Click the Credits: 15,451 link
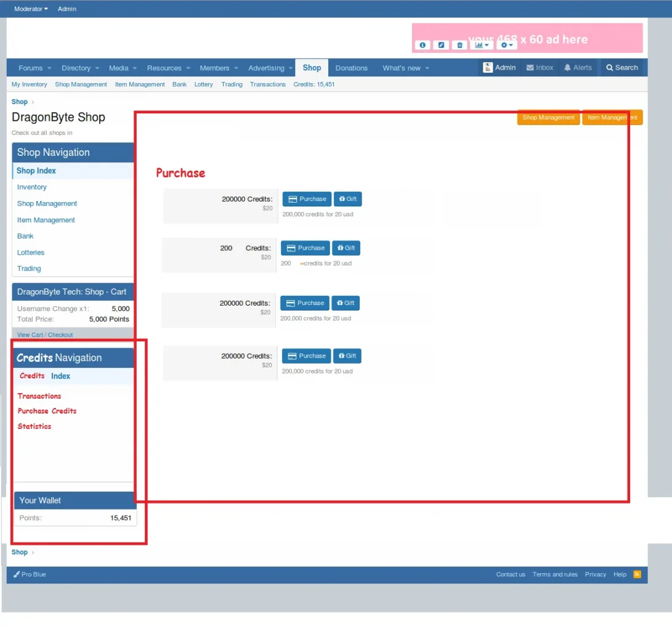 [314, 84]
